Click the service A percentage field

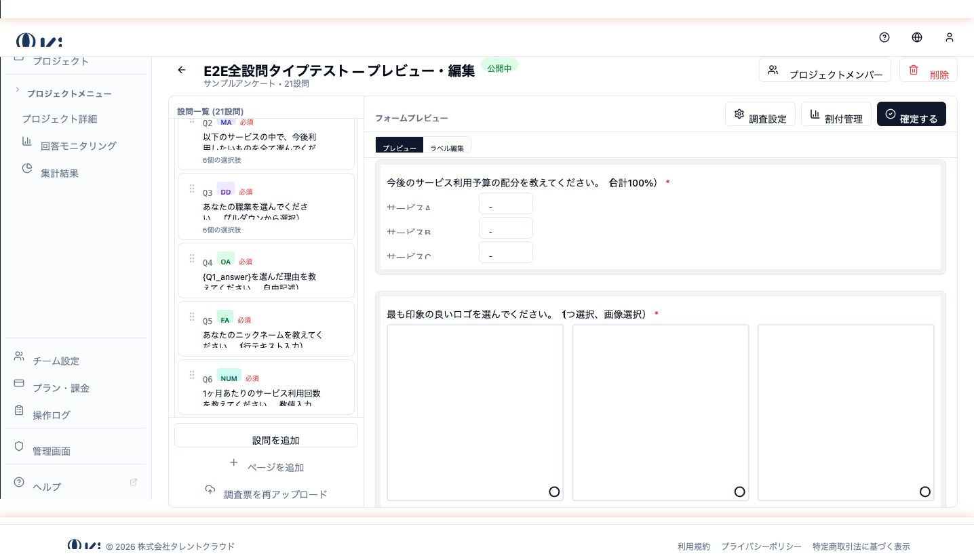click(x=505, y=203)
